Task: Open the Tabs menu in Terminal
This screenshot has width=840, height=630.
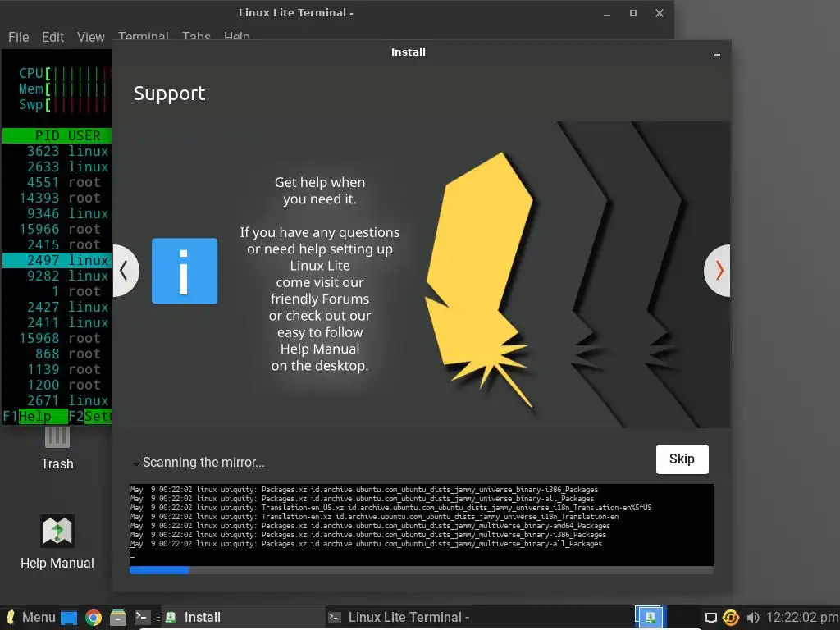Action: pyautogui.click(x=196, y=36)
